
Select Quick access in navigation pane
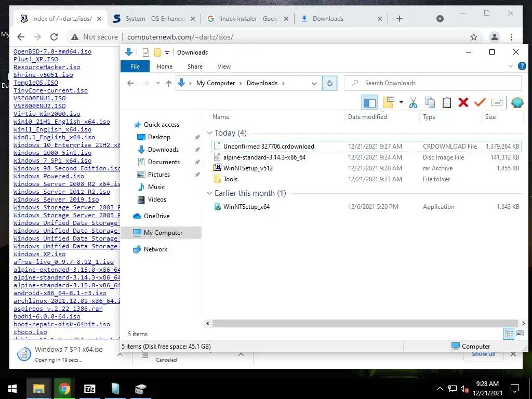click(161, 125)
